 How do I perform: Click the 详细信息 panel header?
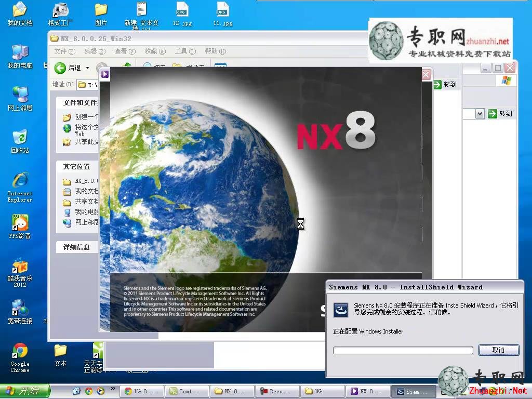click(x=78, y=247)
